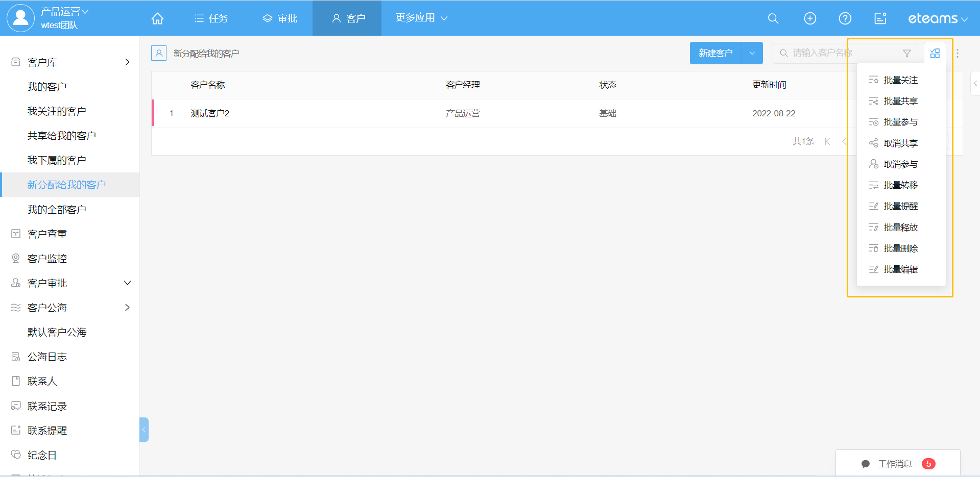Click the home icon in top navigation
The image size is (980, 477).
pos(157,18)
